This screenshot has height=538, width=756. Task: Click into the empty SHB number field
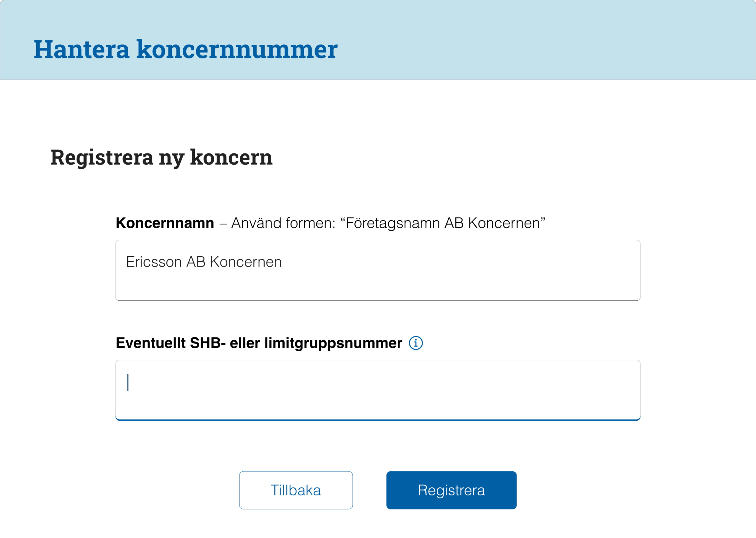(378, 390)
